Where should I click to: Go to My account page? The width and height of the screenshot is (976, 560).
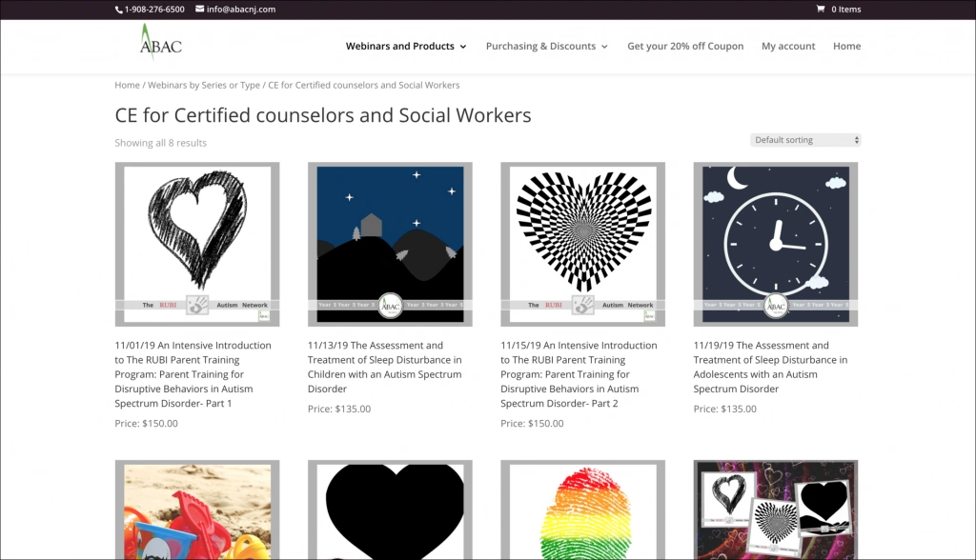(788, 46)
